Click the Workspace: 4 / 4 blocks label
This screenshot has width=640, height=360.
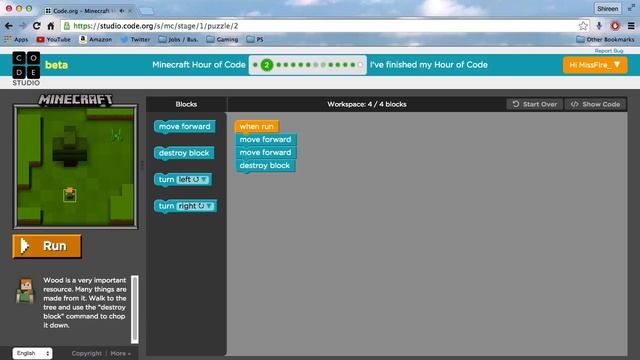click(367, 104)
